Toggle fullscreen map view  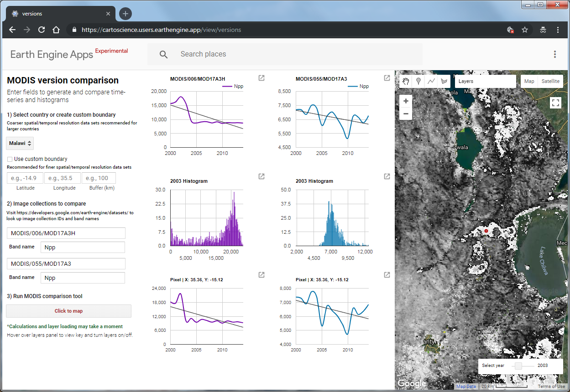pos(555,103)
